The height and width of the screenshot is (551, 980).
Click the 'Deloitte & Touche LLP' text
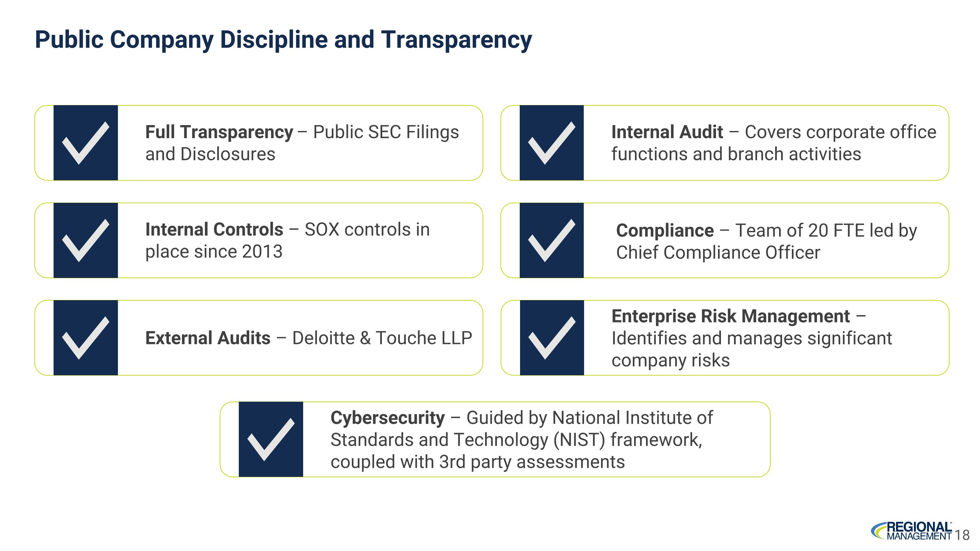tap(382, 338)
